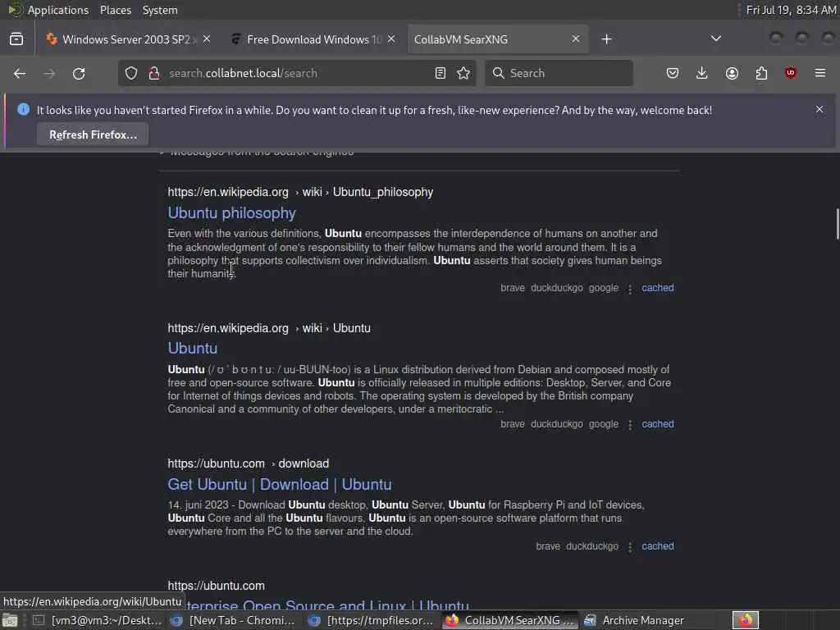Close the CollabVM SearXNG tab
Viewport: 840px width, 630px height.
click(576, 39)
